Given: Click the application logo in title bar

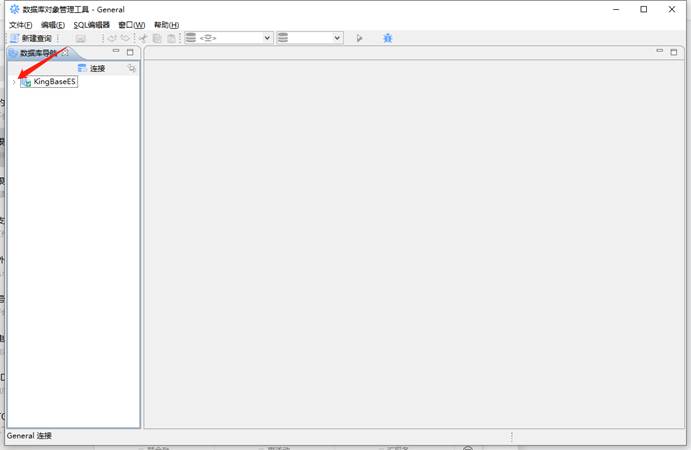Looking at the screenshot, I should pyautogui.click(x=15, y=9).
